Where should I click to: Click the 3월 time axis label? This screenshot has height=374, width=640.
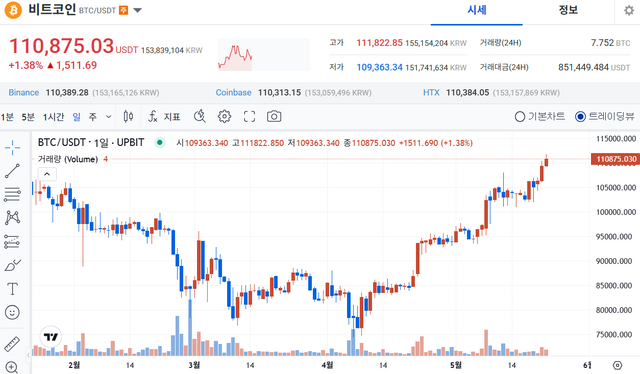click(x=194, y=365)
